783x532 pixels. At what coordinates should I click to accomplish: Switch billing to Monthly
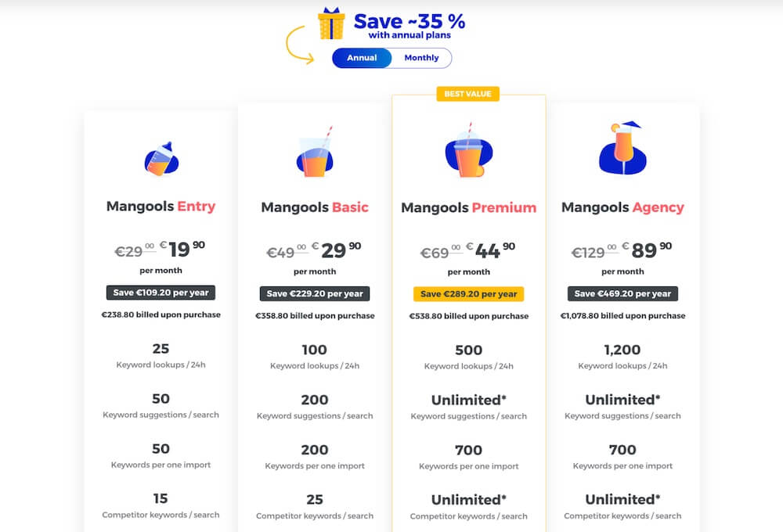coord(421,58)
